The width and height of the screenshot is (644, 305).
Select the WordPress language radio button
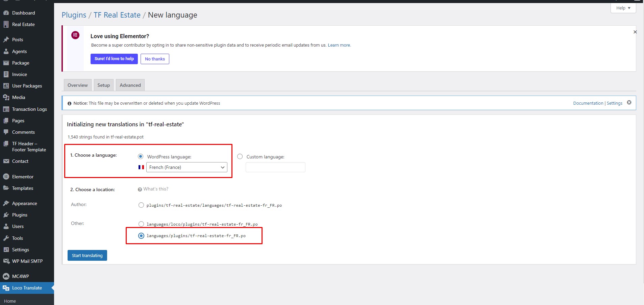coord(141,156)
